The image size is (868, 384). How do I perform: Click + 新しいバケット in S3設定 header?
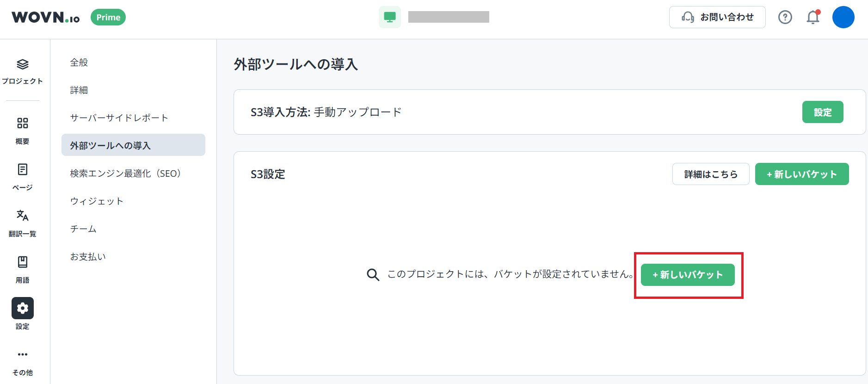pyautogui.click(x=801, y=174)
